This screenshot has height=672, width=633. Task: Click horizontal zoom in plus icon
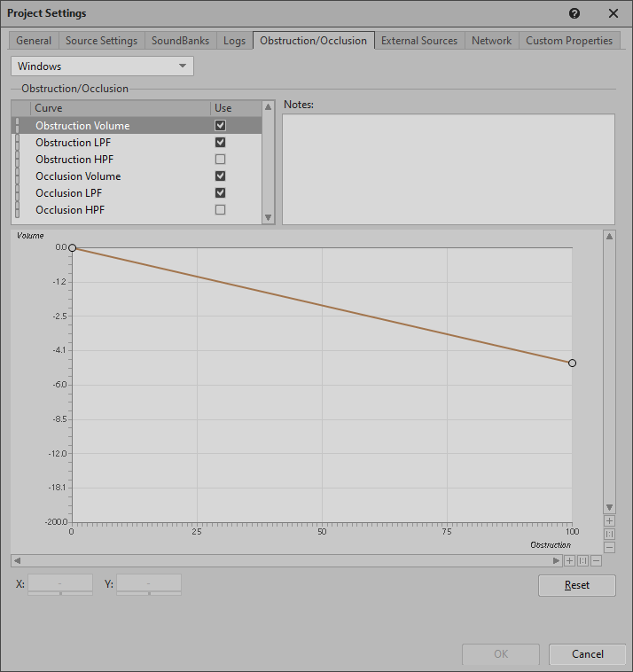pyautogui.click(x=569, y=560)
